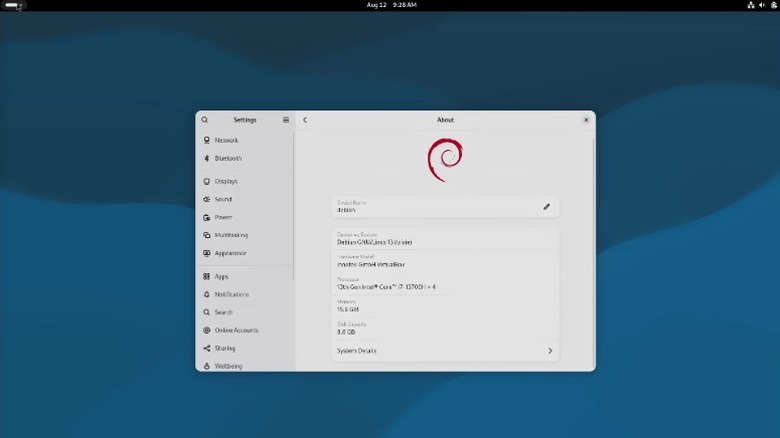Open the Multitasking settings panel
780x438 pixels.
[x=244, y=235]
